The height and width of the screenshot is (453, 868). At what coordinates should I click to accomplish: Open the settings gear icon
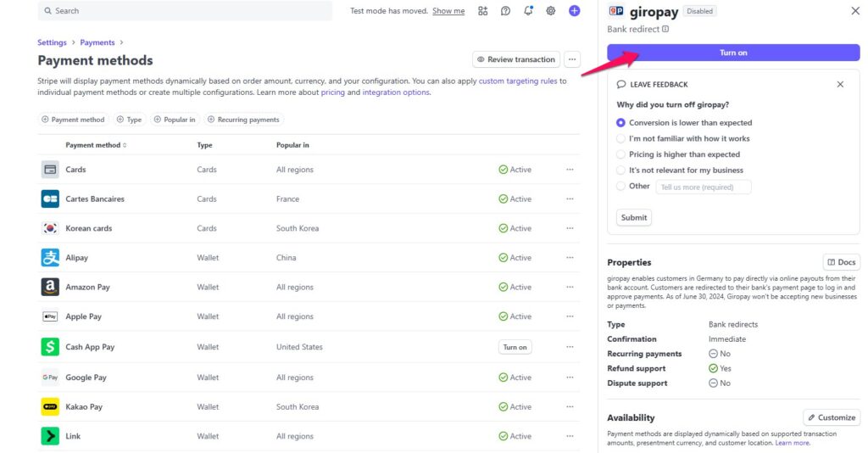[x=551, y=11]
